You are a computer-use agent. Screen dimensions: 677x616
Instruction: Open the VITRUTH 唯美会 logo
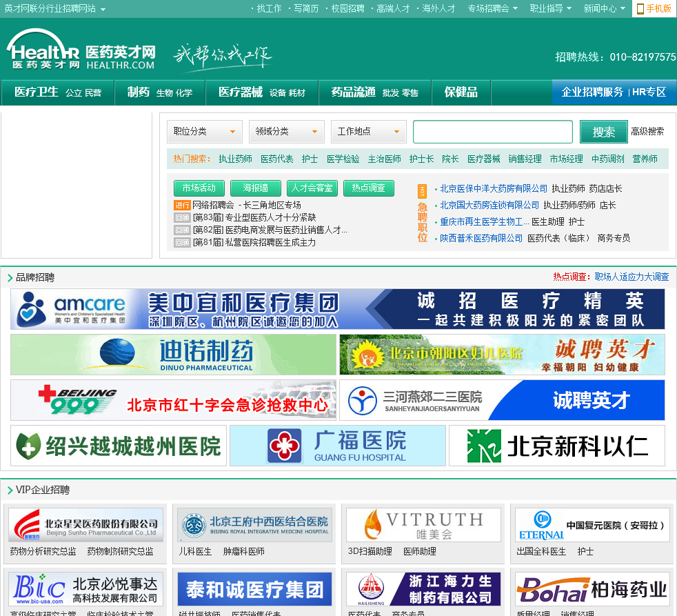pyautogui.click(x=423, y=525)
